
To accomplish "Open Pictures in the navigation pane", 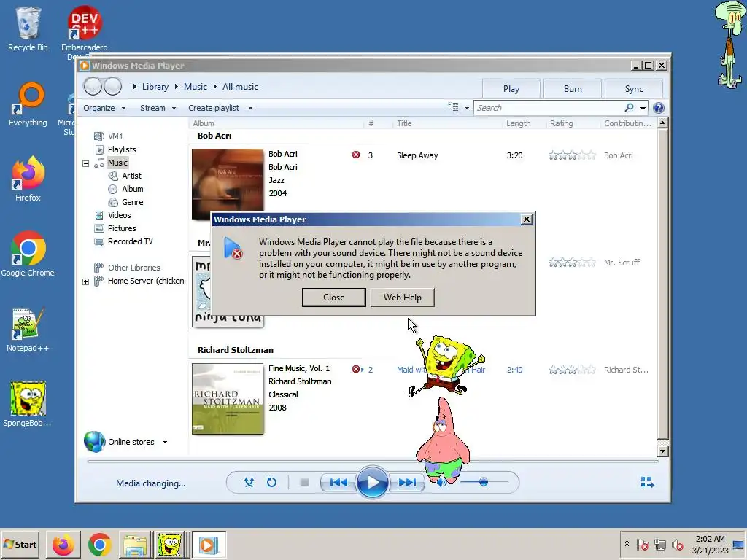I will point(122,228).
